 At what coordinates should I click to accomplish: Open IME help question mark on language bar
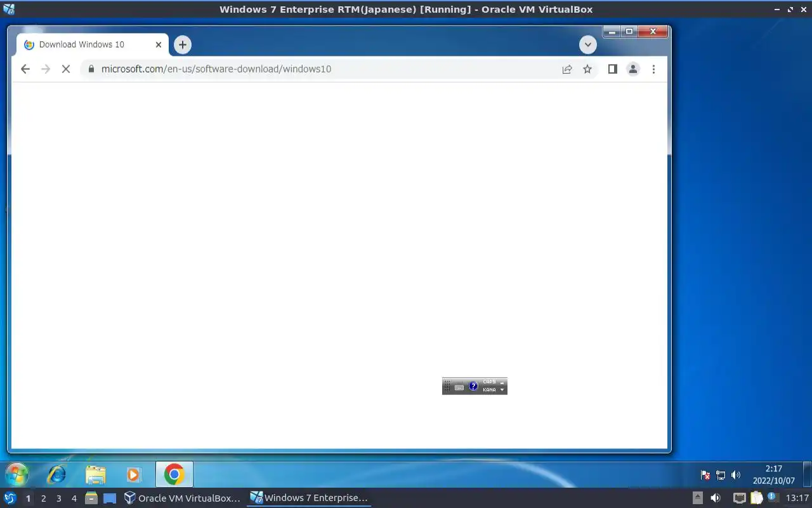coord(473,386)
